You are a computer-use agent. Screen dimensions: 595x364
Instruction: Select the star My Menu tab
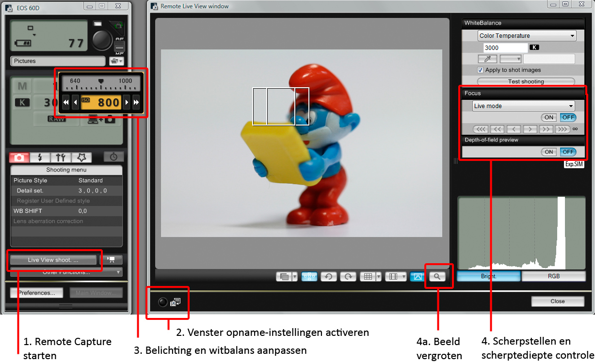(x=81, y=158)
